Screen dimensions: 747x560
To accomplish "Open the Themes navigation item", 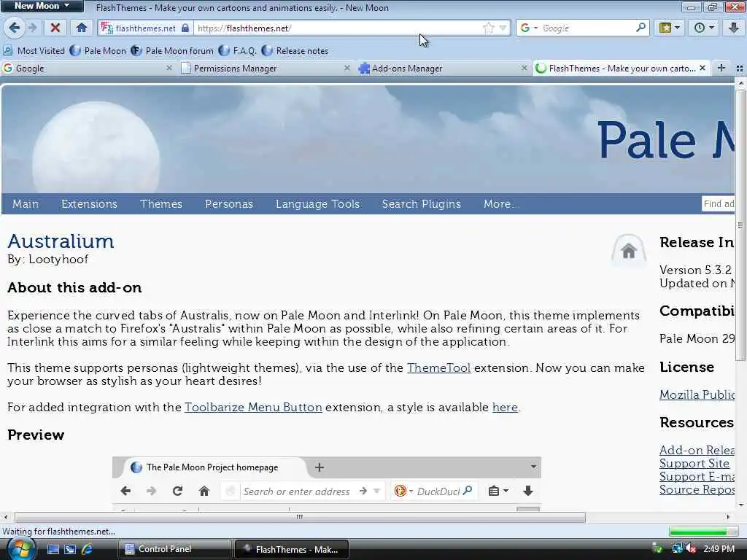I will [x=161, y=204].
